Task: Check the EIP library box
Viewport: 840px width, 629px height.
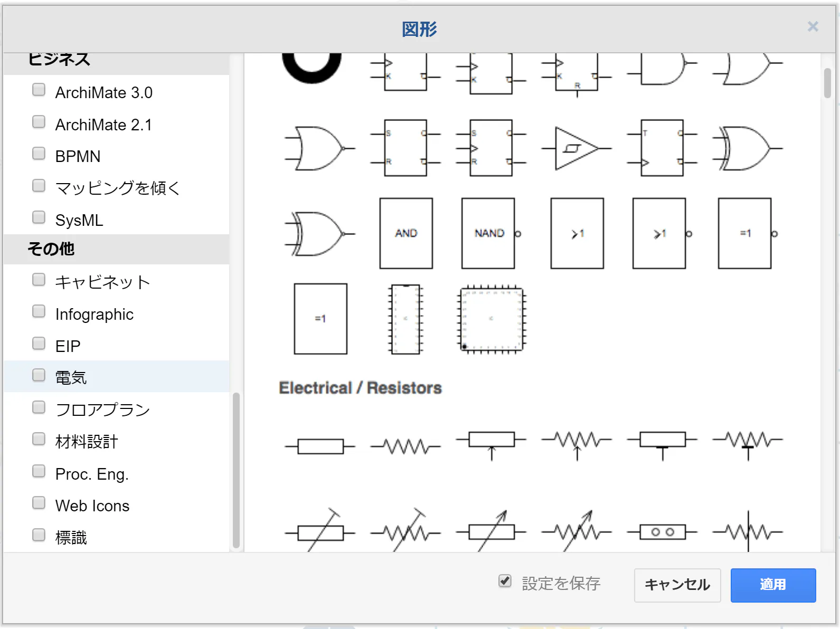Action: [39, 344]
